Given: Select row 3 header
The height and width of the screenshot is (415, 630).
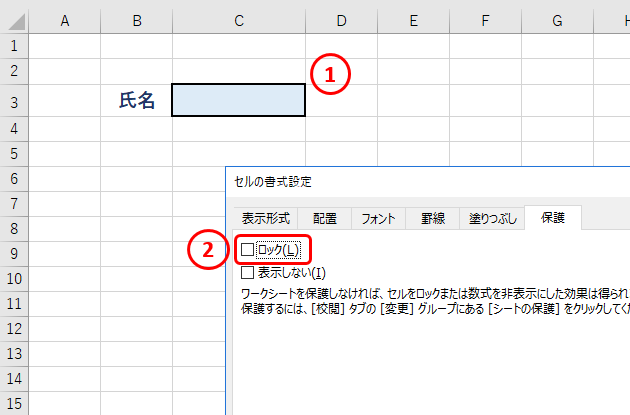Looking at the screenshot, I should [14, 102].
